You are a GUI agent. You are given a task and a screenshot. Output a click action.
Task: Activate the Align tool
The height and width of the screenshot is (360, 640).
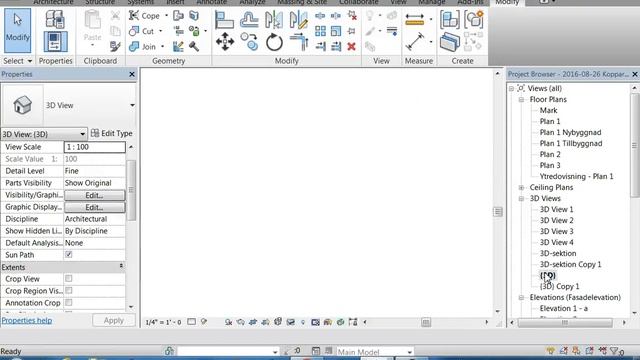224,20
